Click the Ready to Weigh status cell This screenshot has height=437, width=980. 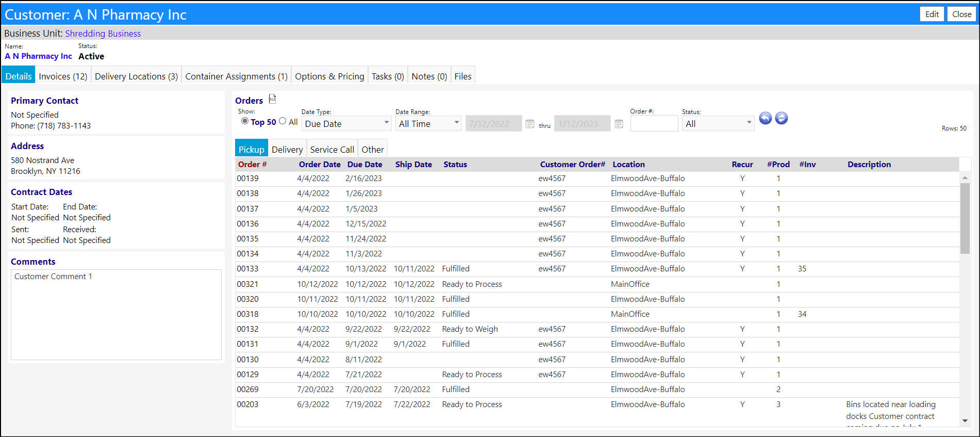click(470, 329)
